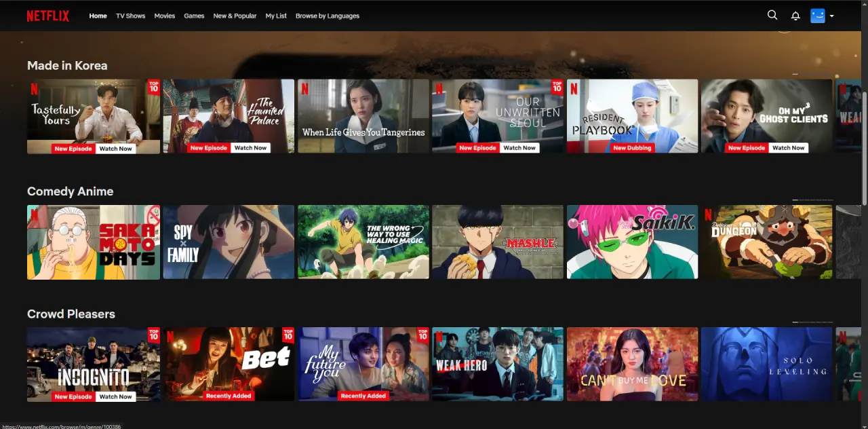Open New & Popular section

(x=235, y=16)
